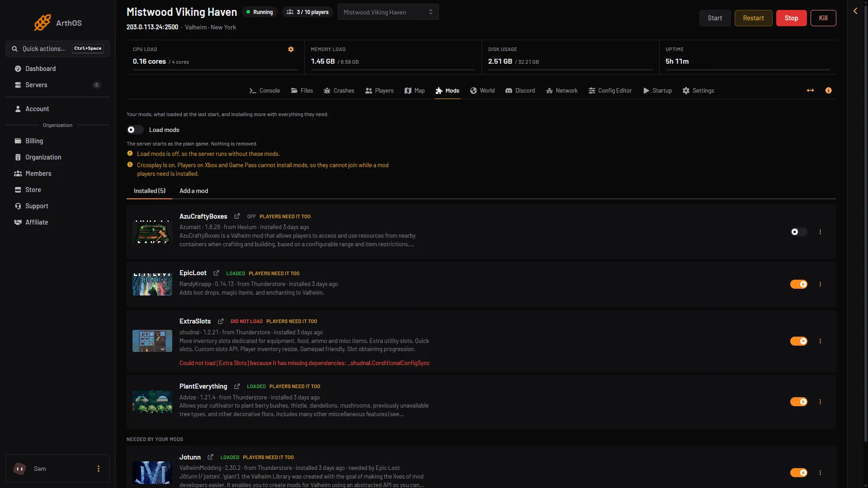Image resolution: width=868 pixels, height=488 pixels.
Task: Open external link icon next to ExtraSlots
Action: [221, 321]
